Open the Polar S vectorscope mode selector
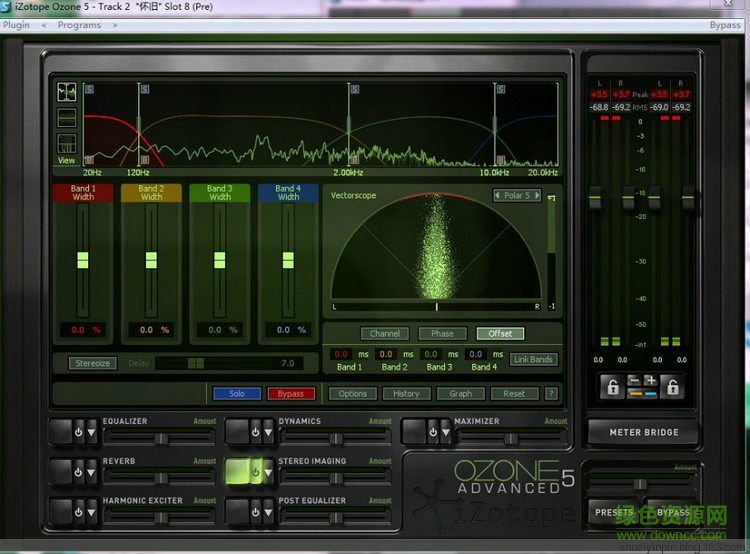Image resolution: width=750 pixels, height=554 pixels. pos(517,196)
